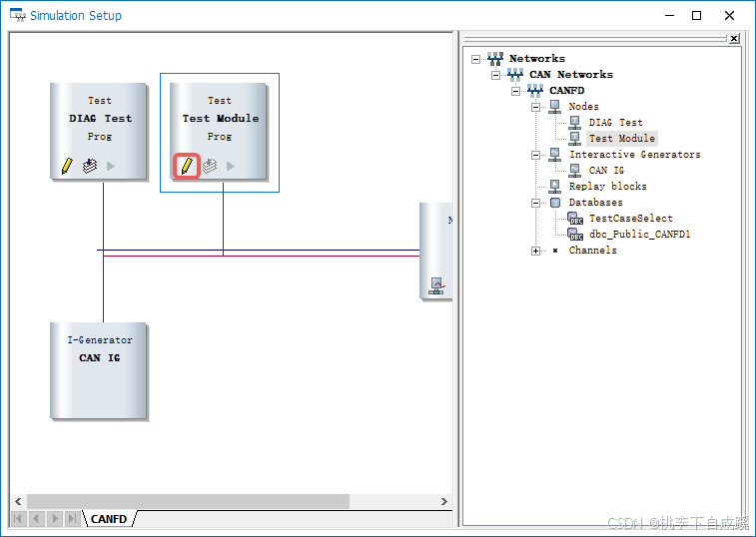This screenshot has height=537, width=756.
Task: Start the DIAG Test node with its play arrow
Action: pos(111,166)
